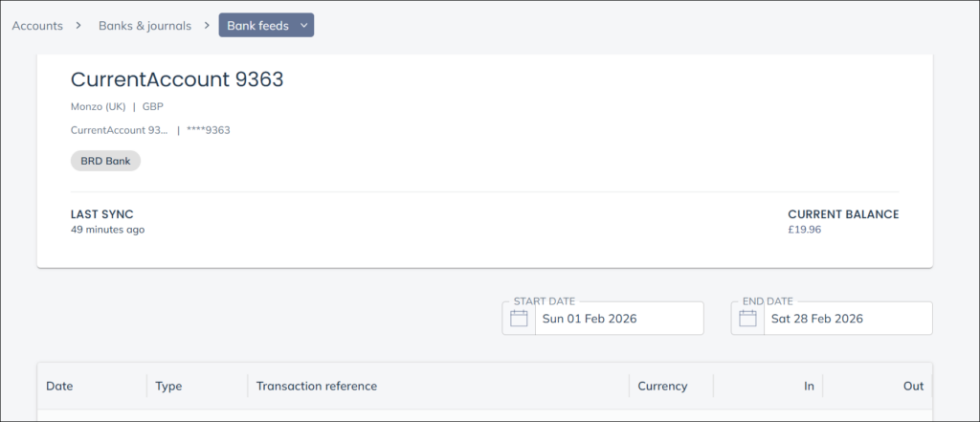Click the £19.96 current balance

coord(804,230)
